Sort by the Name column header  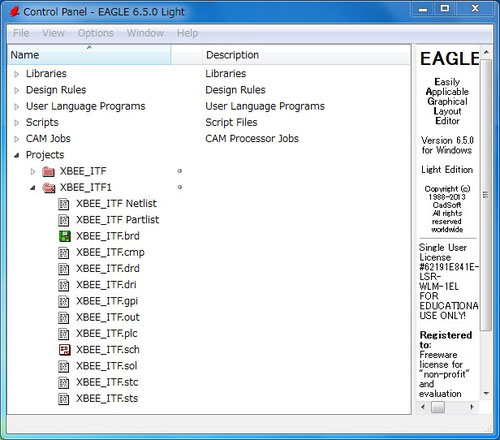click(x=89, y=55)
